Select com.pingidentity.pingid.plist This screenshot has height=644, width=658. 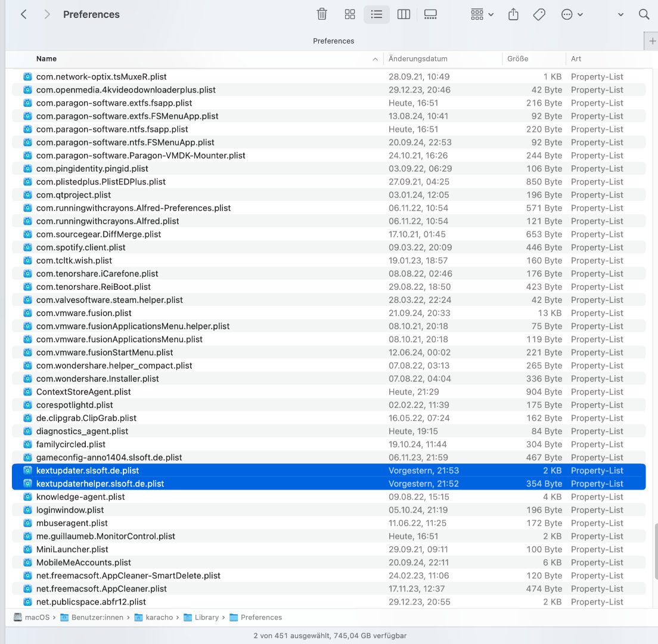pos(328,168)
